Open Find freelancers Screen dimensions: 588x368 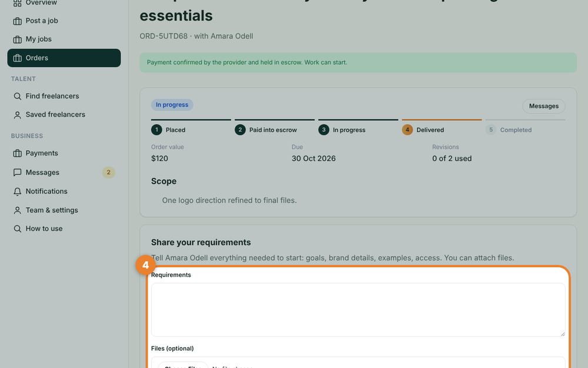[x=64, y=96]
